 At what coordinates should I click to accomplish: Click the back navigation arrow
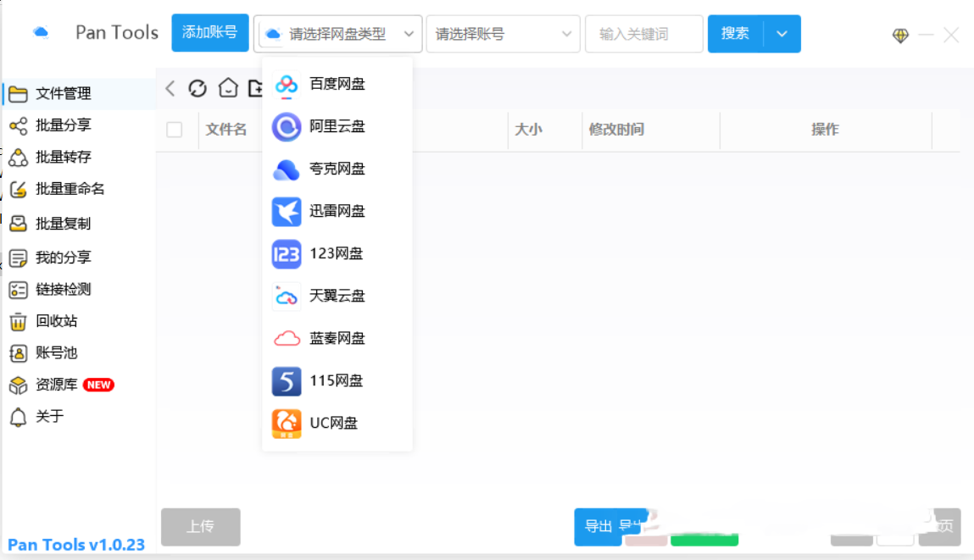coord(169,87)
